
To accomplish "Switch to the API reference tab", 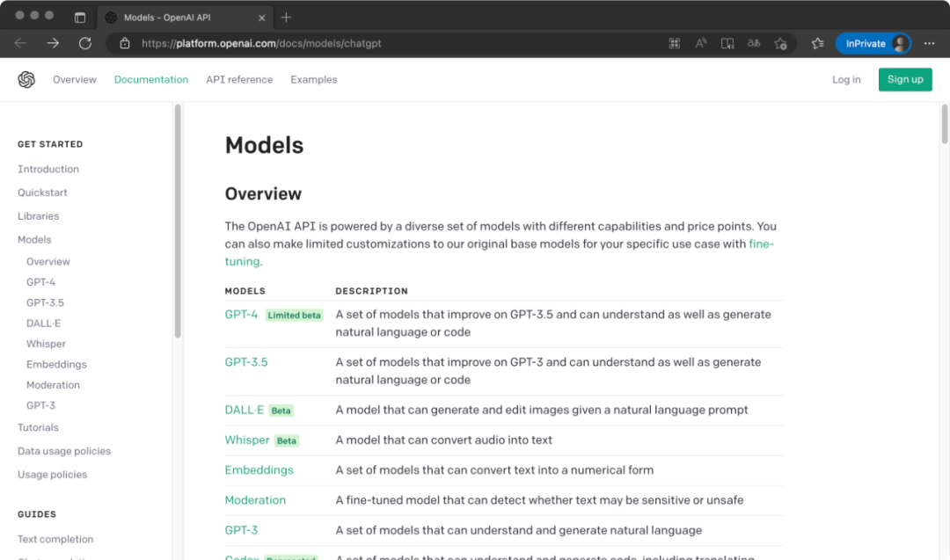I will 239,80.
